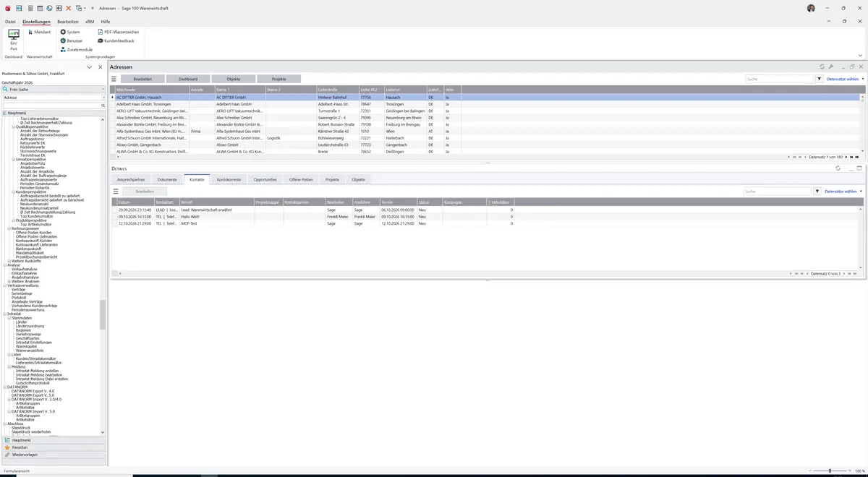
Task: Click the Bearbeiten button in Adressen
Action: pyautogui.click(x=142, y=79)
